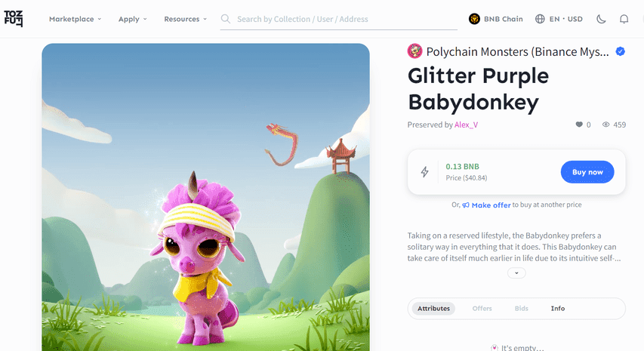Click the globe language icon
Screen dimensions: 644x351
point(540,19)
